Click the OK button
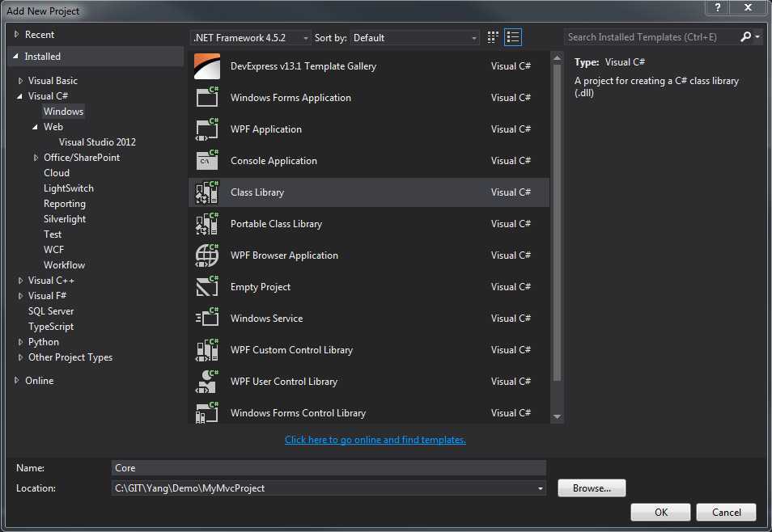Viewport: 772px width, 532px height. tap(660, 513)
